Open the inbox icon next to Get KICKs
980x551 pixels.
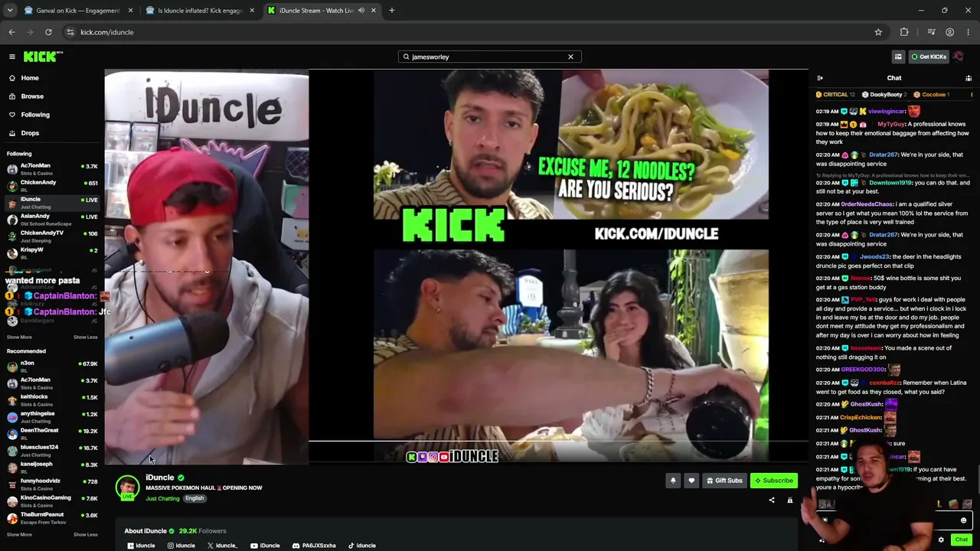coord(898,57)
